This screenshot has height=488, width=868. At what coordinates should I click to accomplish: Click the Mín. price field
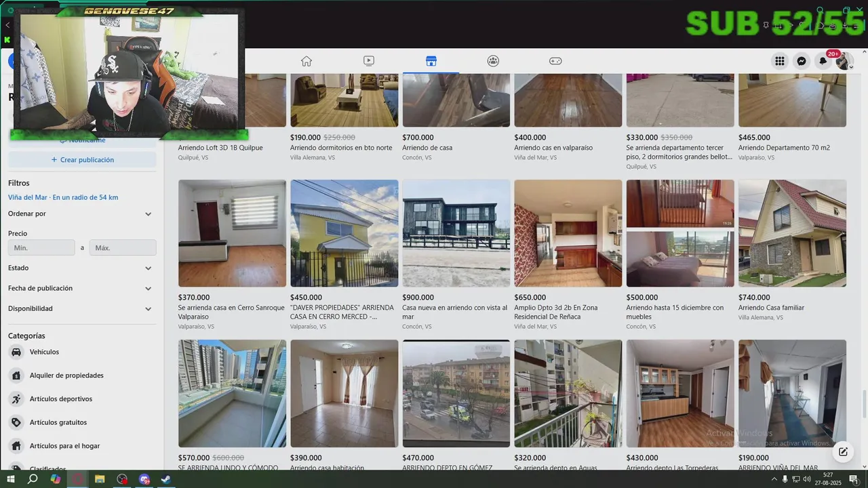[41, 248]
